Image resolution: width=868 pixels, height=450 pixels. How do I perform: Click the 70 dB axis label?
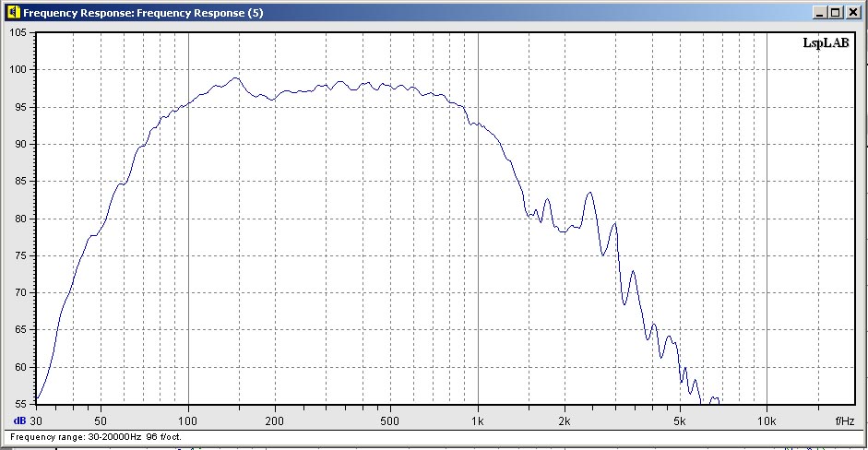click(x=20, y=292)
